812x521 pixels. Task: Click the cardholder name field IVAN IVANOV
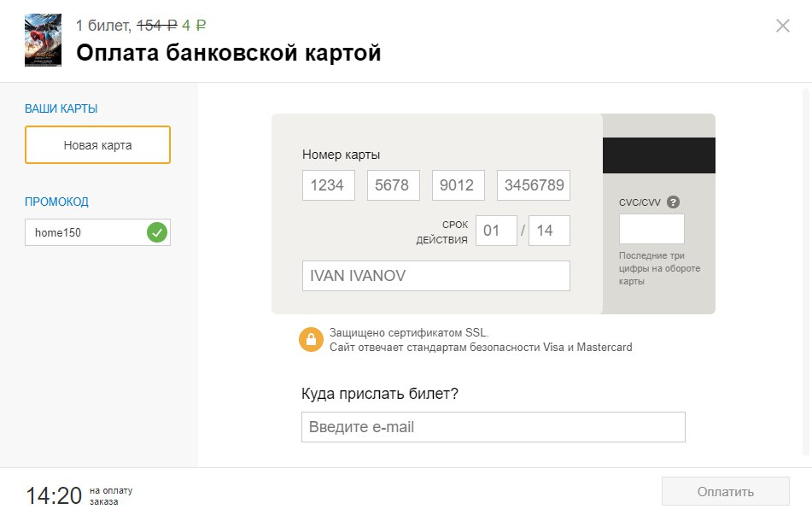click(x=436, y=276)
